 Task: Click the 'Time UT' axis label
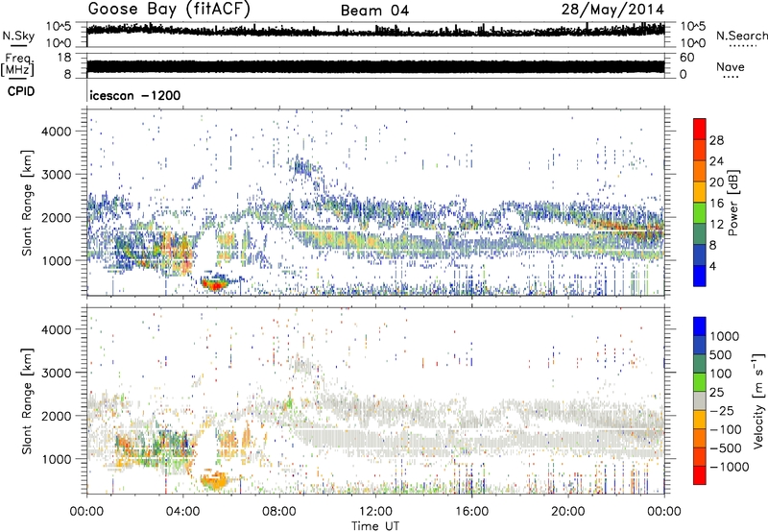pyautogui.click(x=375, y=526)
